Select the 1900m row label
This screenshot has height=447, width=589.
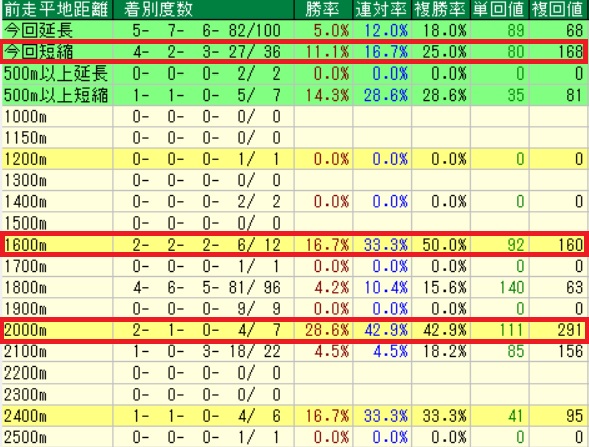pos(25,309)
